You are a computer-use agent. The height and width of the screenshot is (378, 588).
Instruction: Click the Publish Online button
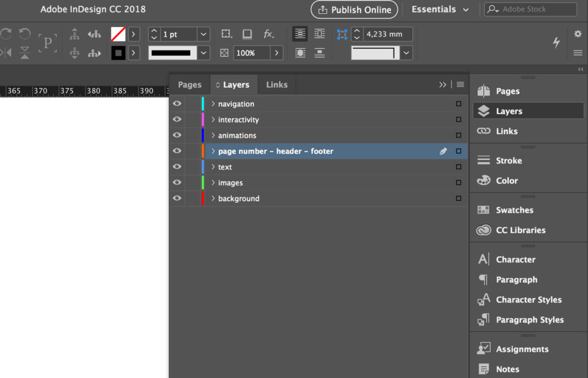[x=354, y=9]
